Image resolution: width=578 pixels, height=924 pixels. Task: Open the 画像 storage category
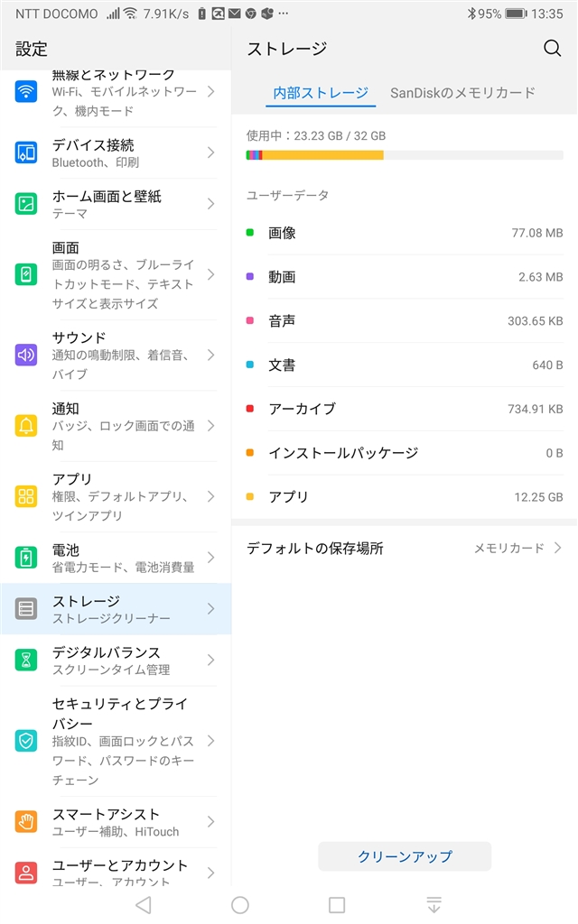tap(404, 233)
